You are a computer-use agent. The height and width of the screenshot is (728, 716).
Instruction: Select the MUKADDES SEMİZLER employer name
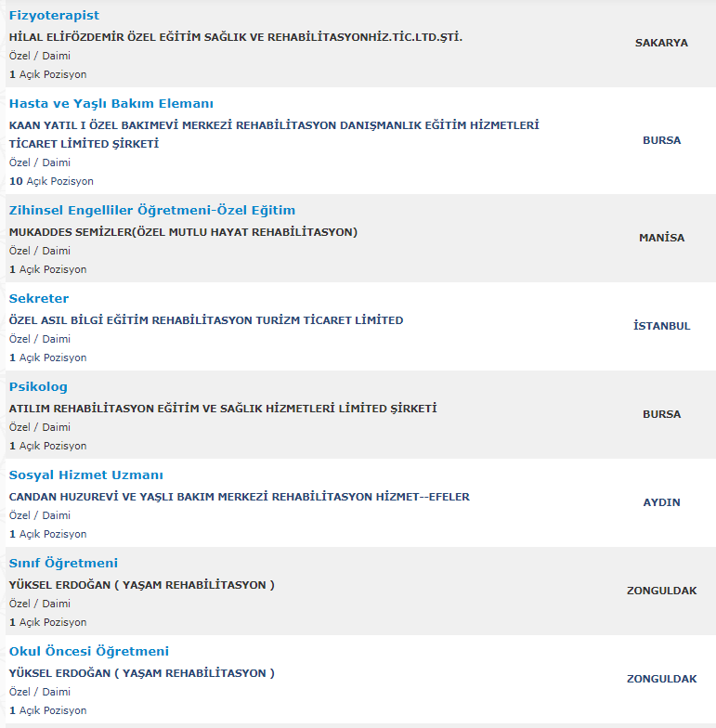click(183, 232)
